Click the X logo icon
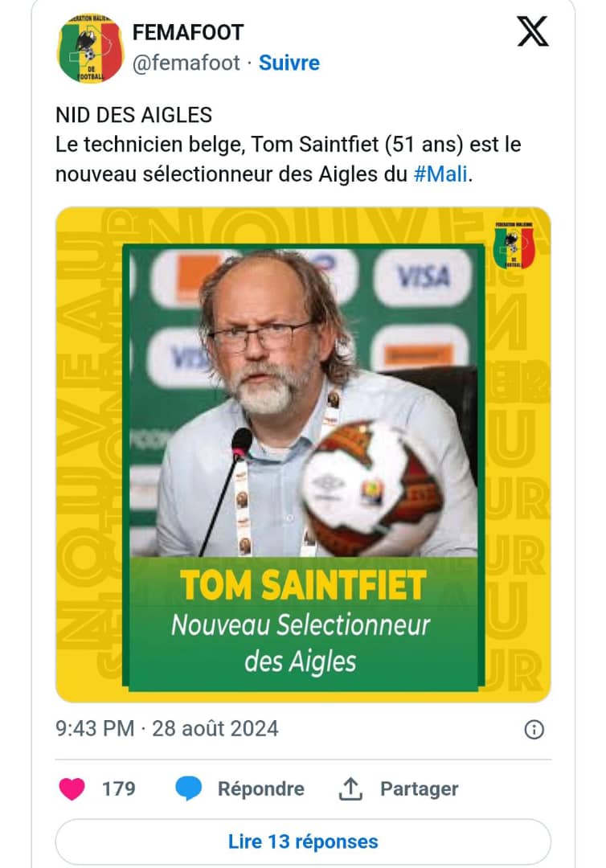This screenshot has width=606, height=868. [532, 31]
